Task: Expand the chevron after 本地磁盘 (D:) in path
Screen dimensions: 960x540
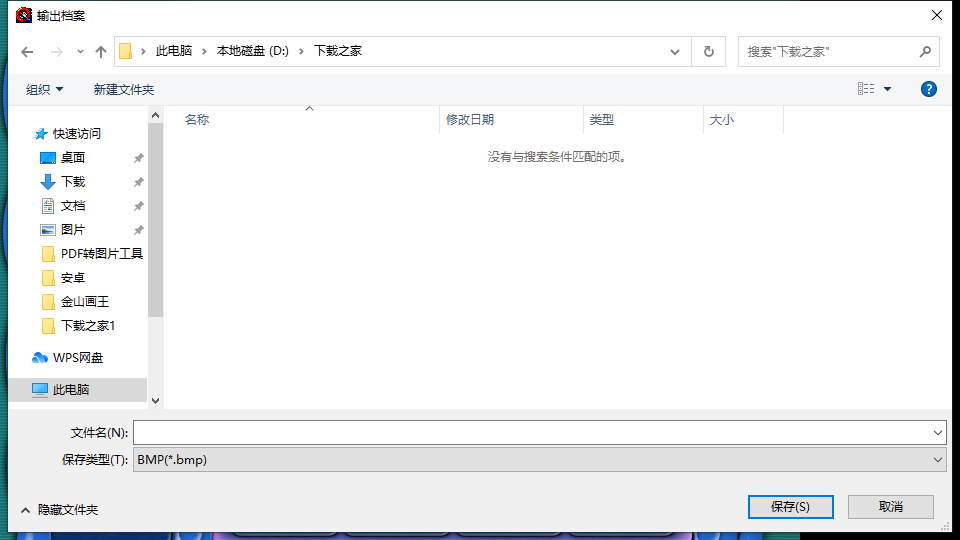Action: click(x=301, y=51)
